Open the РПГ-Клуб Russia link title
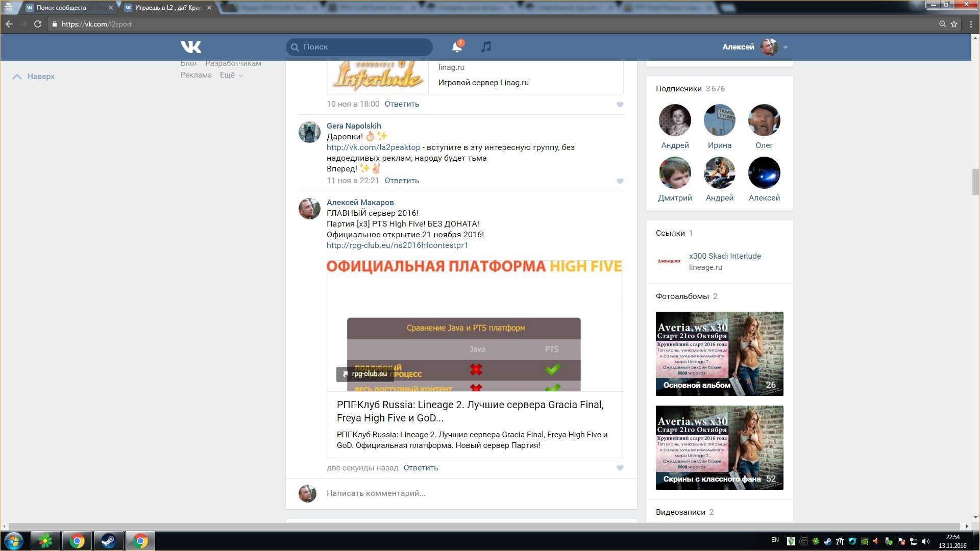The height and width of the screenshot is (551, 980). 470,411
